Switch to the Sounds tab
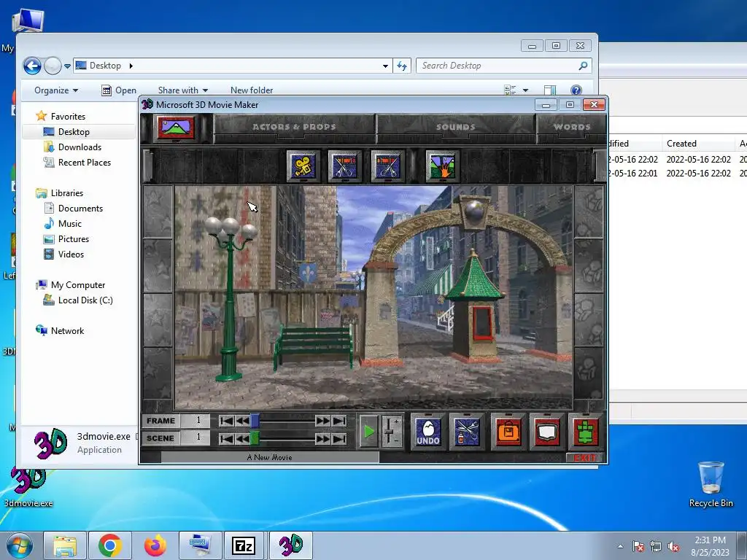Viewport: 747px width, 560px height. [x=455, y=127]
